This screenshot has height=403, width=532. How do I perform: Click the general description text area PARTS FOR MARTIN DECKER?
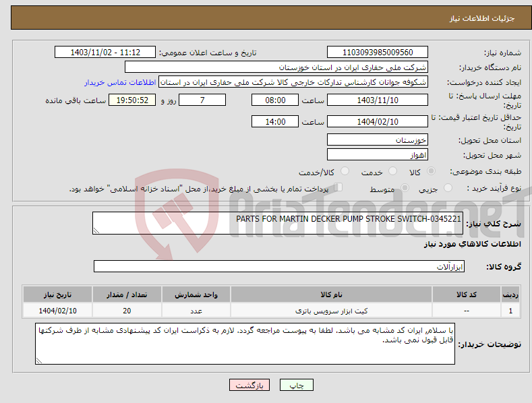click(x=278, y=223)
